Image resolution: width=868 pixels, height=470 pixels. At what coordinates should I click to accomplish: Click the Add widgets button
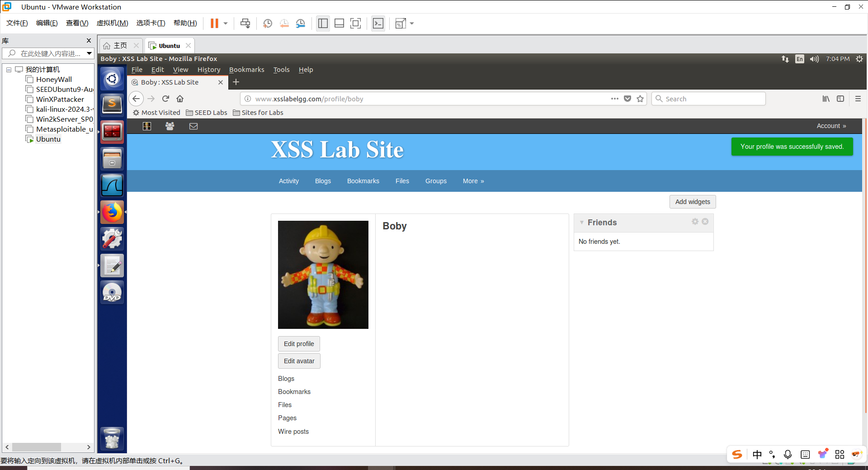[x=693, y=202]
